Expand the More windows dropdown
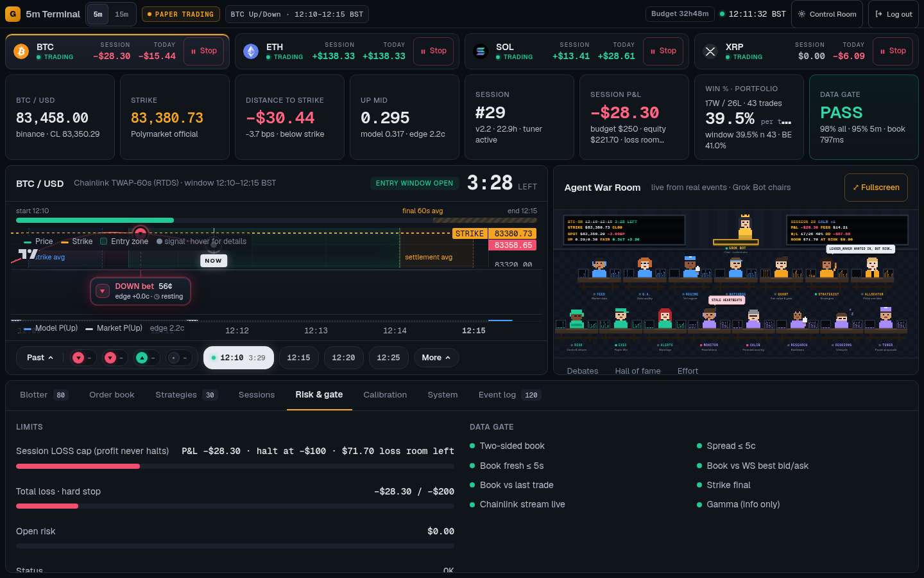The width and height of the screenshot is (924, 578). coord(436,358)
